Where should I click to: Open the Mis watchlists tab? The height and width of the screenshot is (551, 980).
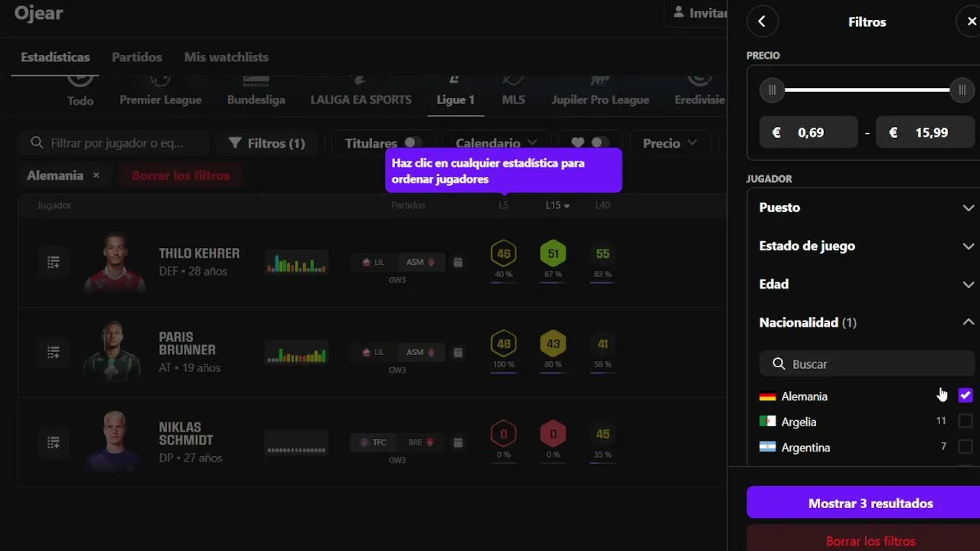point(226,57)
